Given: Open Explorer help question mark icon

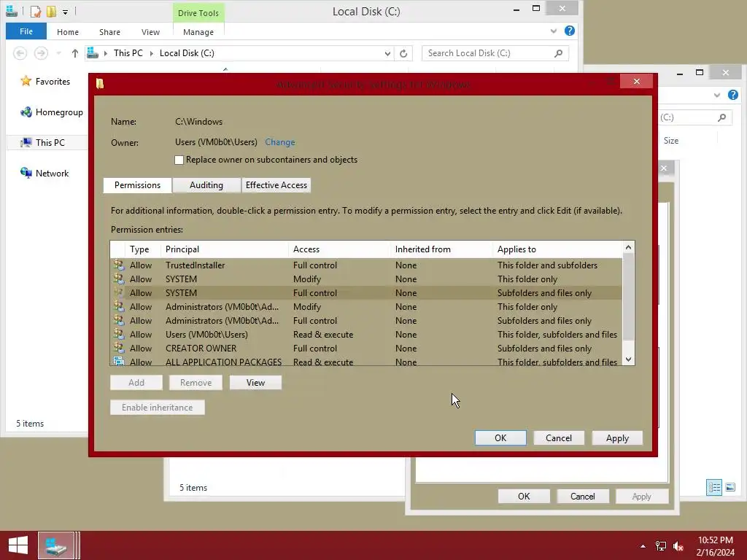Looking at the screenshot, I should (x=569, y=31).
